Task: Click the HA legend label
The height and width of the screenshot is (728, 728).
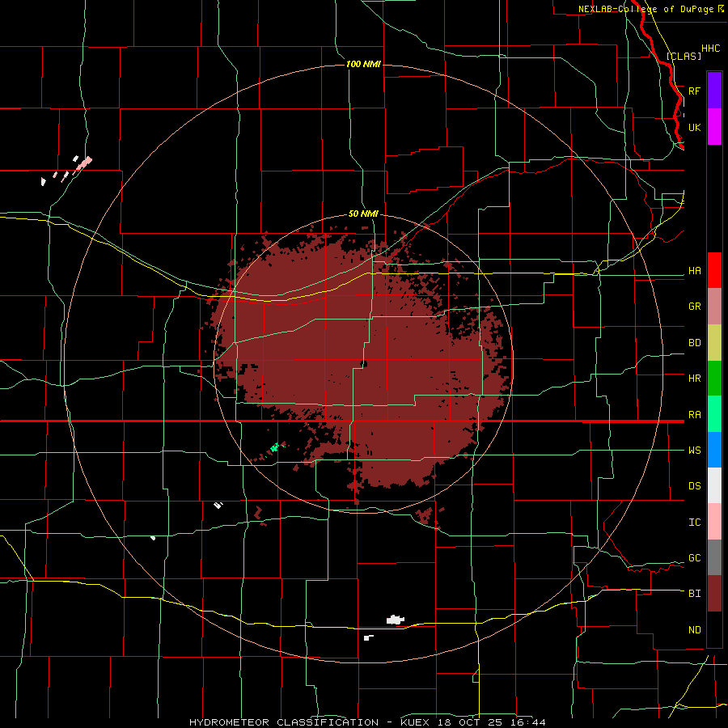Action: 694,271
